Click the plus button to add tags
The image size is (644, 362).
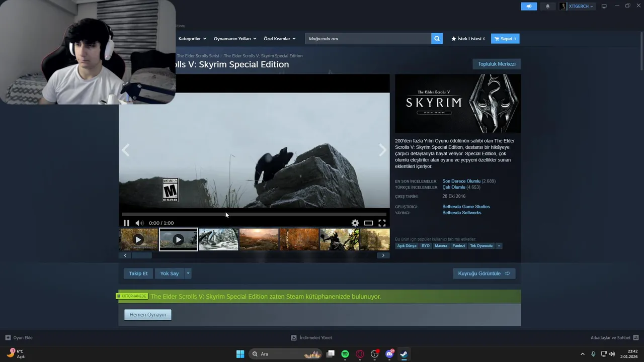[x=499, y=246]
